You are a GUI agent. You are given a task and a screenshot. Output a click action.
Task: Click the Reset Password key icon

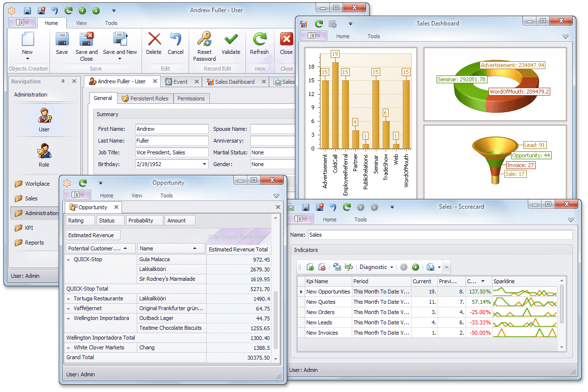point(204,40)
